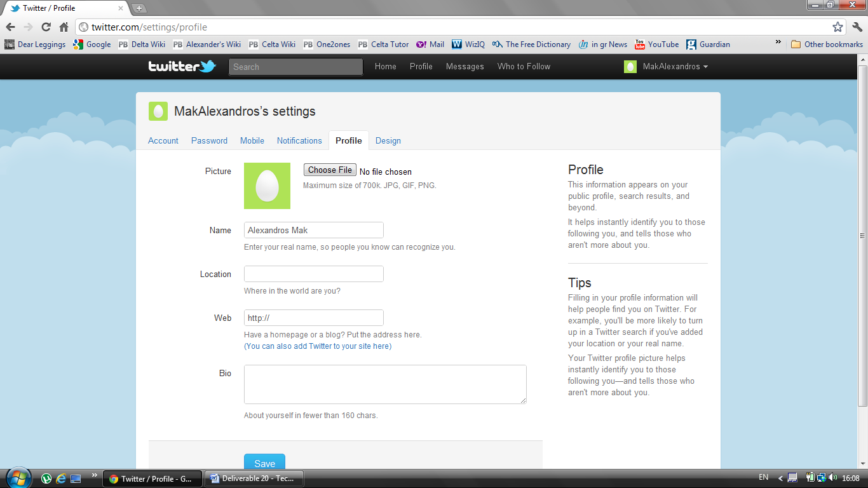Open Profile in Twitter navbar
The width and height of the screenshot is (868, 488).
421,66
